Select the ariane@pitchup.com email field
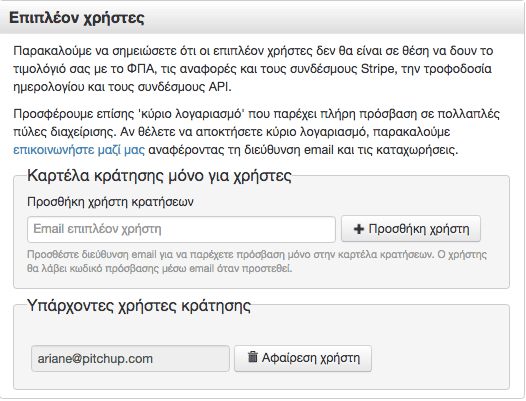 (130, 359)
